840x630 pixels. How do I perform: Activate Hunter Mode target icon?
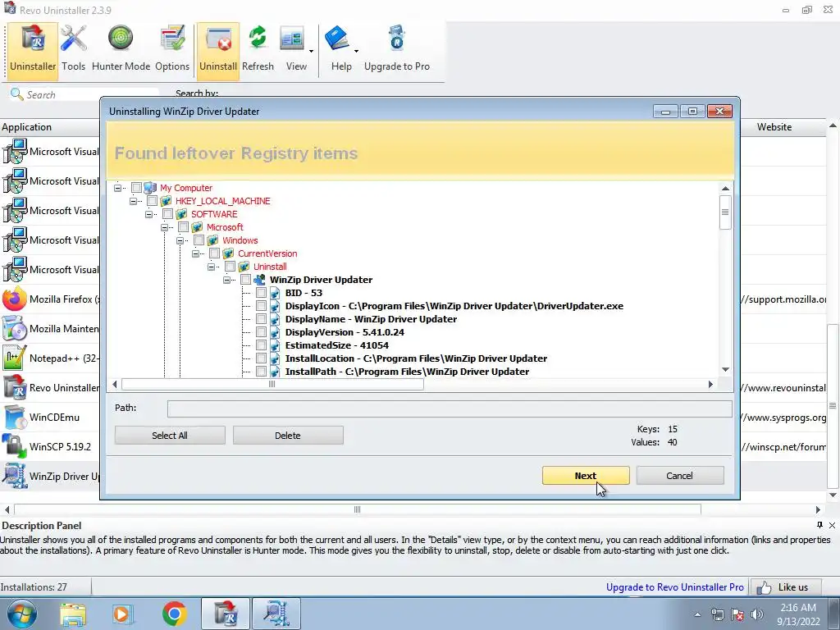pyautogui.click(x=121, y=39)
